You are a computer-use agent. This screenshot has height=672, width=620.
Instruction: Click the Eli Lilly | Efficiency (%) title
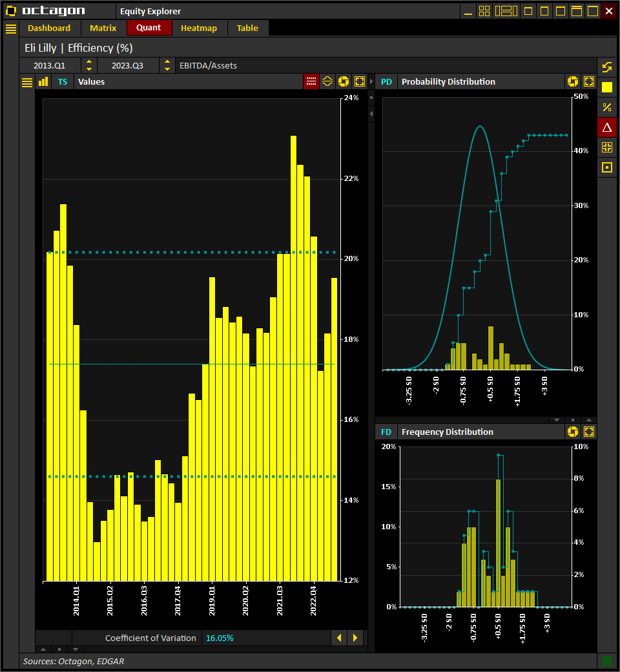click(79, 48)
